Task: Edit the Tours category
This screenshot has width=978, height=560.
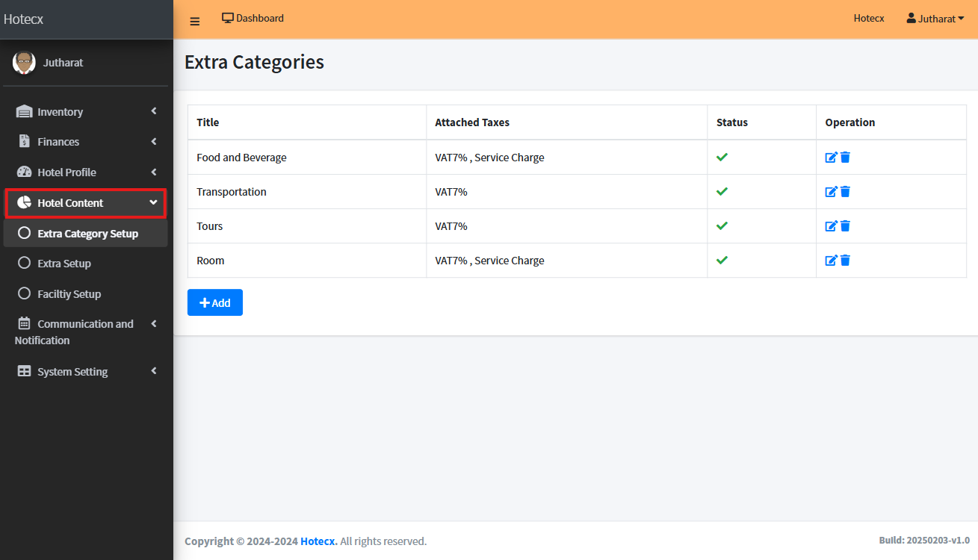Action: pos(831,226)
